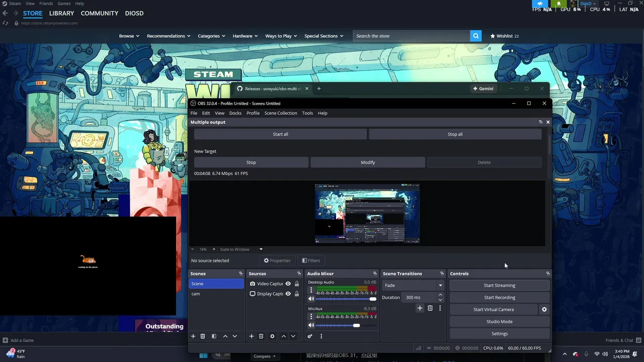644x362 pixels.
Task: Open OBS Edit menu
Action: [x=206, y=113]
